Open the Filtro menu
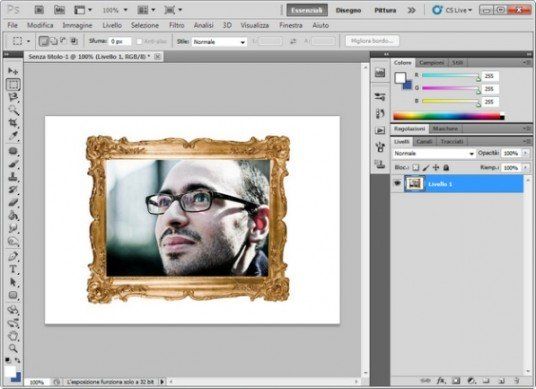Viewport: 536px width, 389px height. point(177,25)
